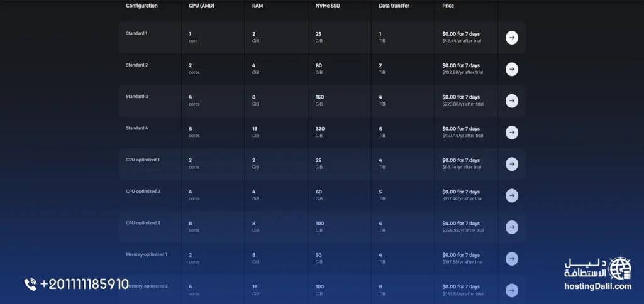The width and height of the screenshot is (644, 304).
Task: Click the arrow button for Standard 1
Action: pos(512,38)
